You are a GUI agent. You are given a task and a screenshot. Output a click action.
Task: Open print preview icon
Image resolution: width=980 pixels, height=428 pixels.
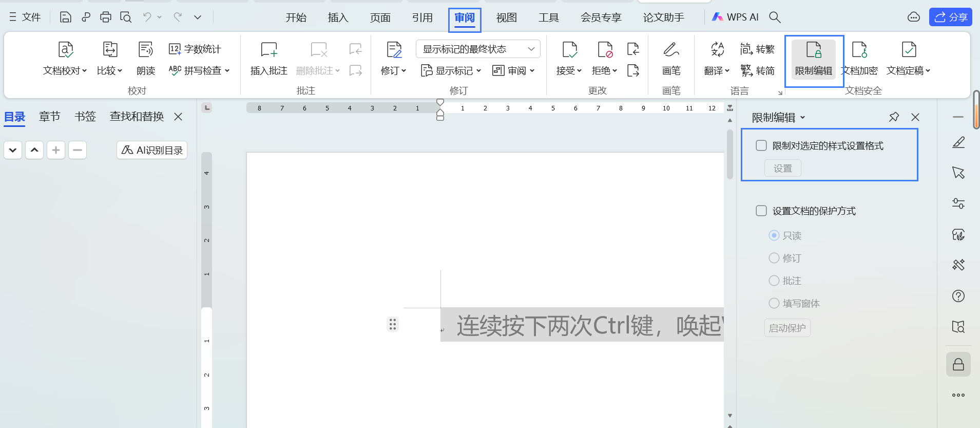(x=126, y=17)
